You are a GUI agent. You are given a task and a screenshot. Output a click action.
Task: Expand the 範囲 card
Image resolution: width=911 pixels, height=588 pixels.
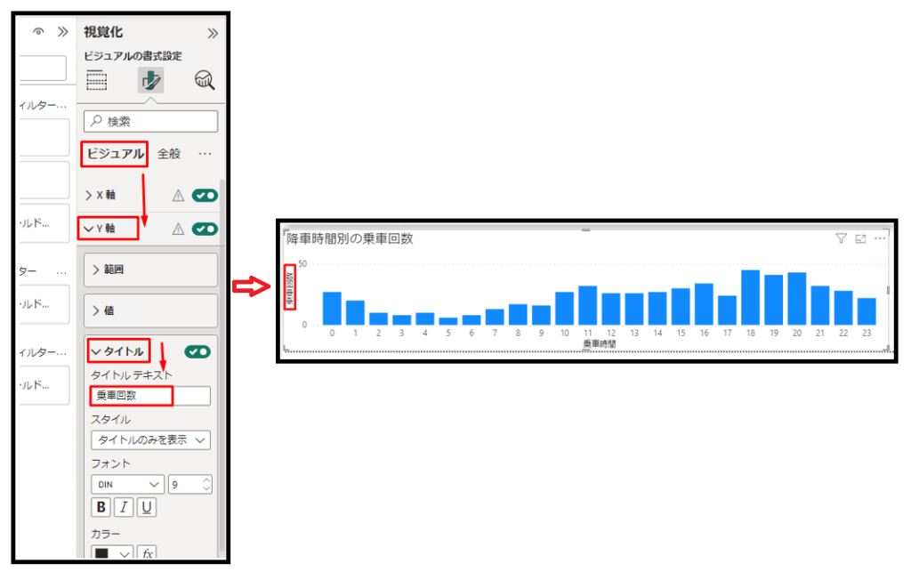click(x=151, y=270)
